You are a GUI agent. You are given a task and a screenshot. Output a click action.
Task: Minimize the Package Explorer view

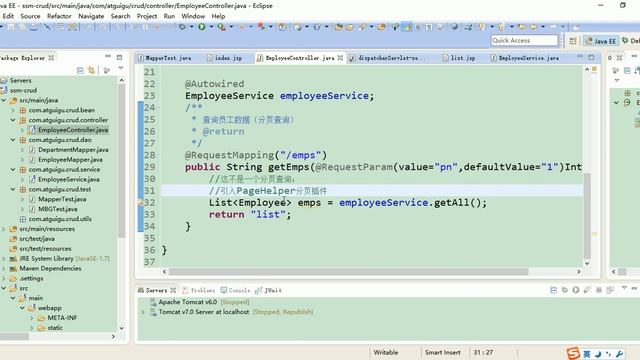(108, 57)
